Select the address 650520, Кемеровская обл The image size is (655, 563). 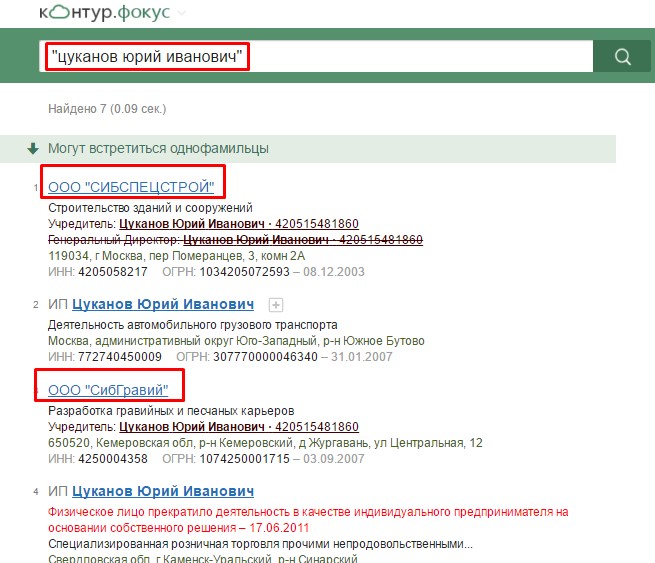click(x=265, y=443)
